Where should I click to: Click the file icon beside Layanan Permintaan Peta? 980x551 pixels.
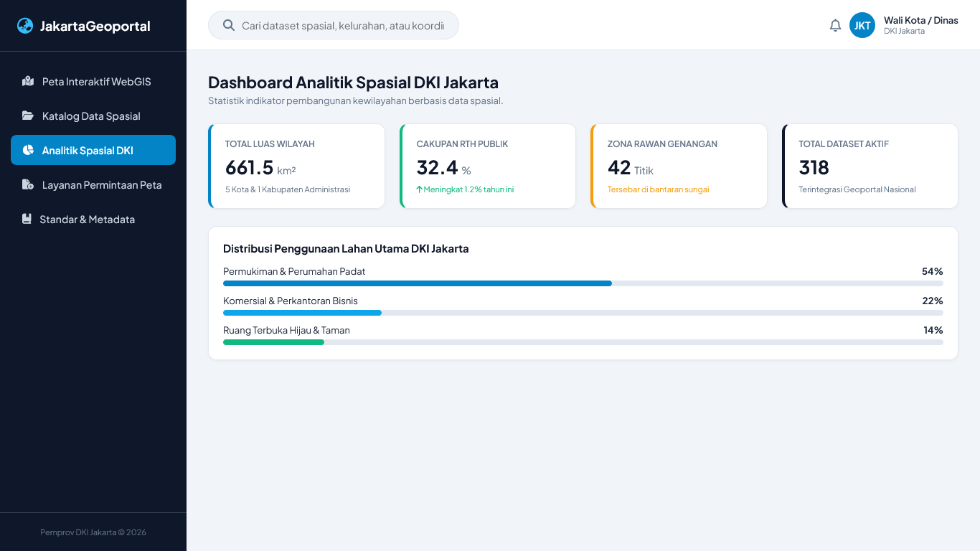pos(28,184)
